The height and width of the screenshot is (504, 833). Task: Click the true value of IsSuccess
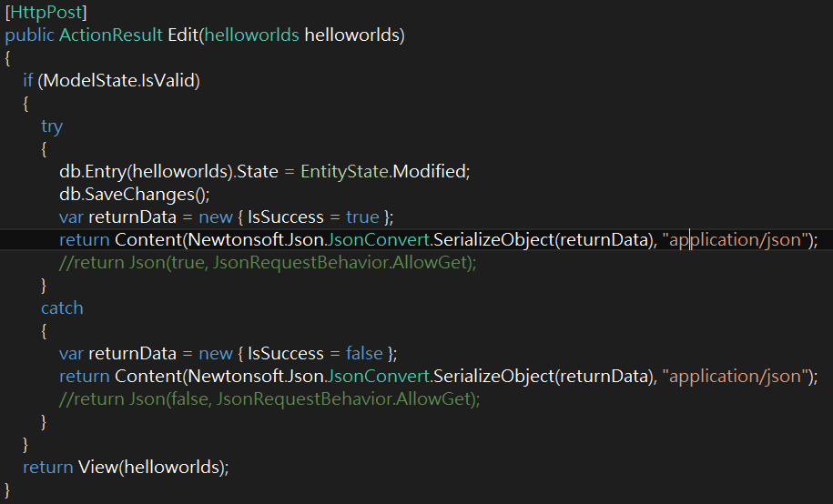tap(362, 217)
